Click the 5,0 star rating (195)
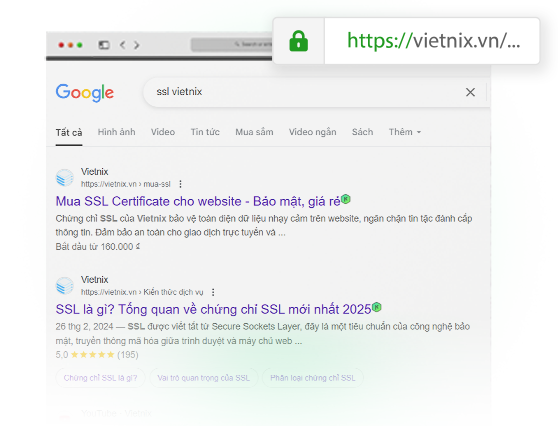Screen dimensions: 558x426 point(97,354)
